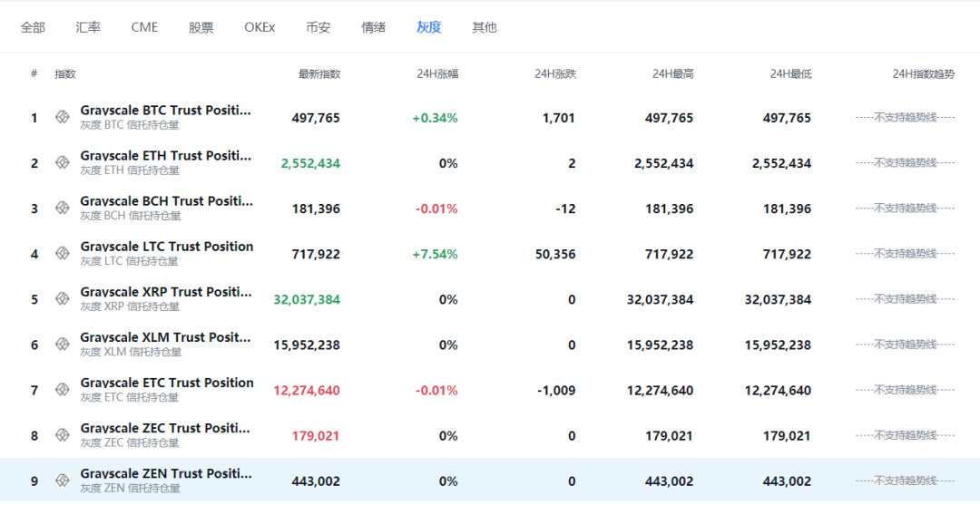Click the Grayscale ZEN Trust row icon

(63, 481)
